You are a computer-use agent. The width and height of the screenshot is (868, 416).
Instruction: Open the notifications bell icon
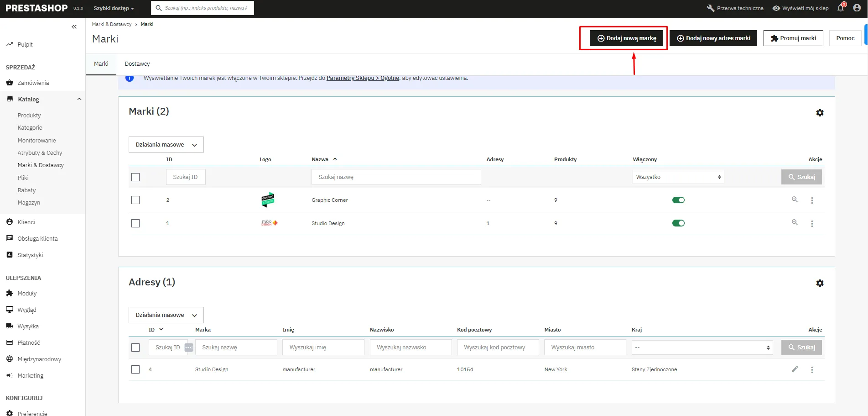click(x=841, y=8)
